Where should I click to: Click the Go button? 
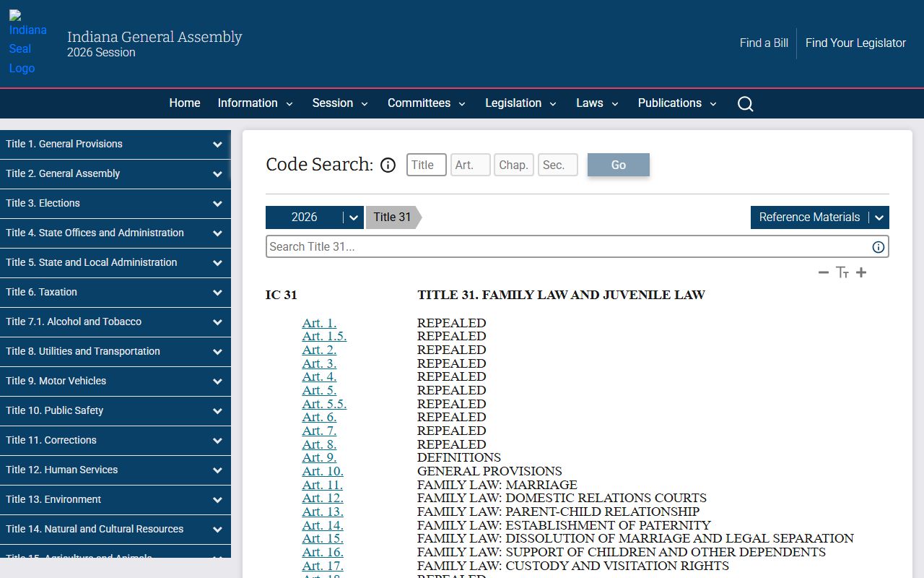coord(619,165)
